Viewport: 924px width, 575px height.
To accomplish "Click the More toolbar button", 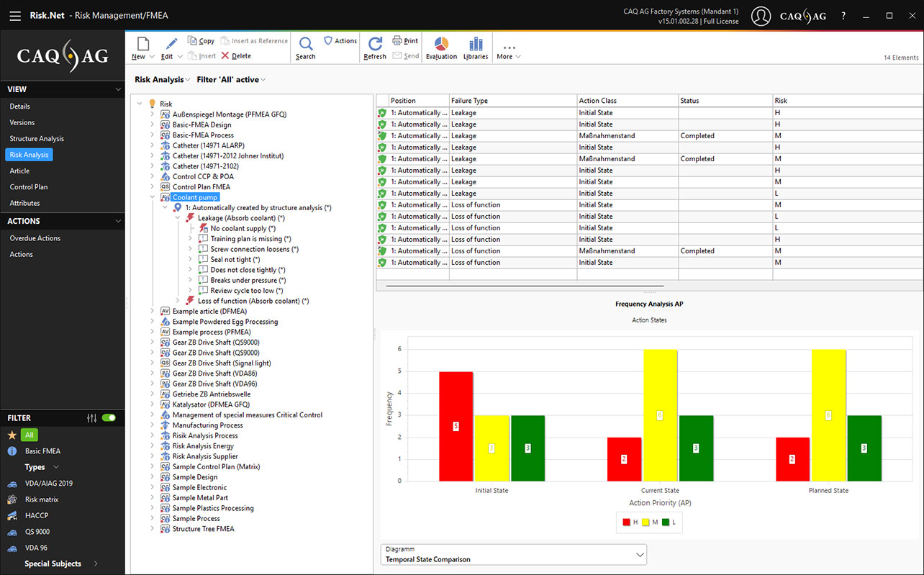I will point(509,50).
